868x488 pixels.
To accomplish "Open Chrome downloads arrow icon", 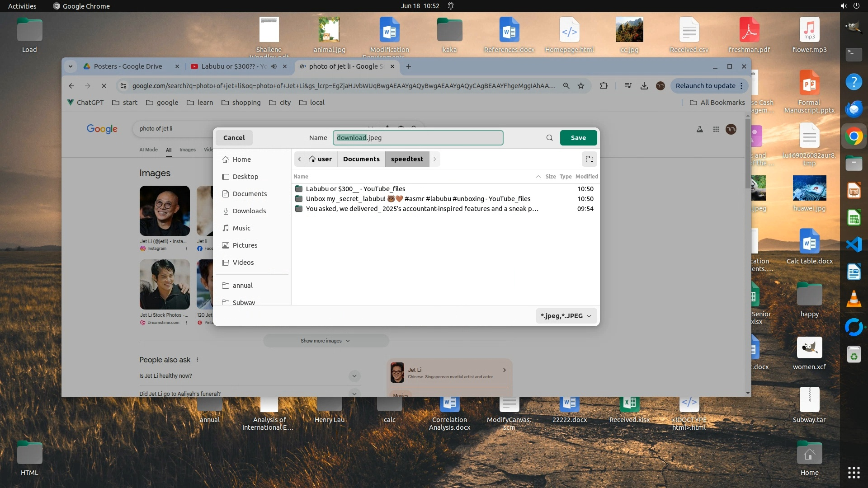I will [x=644, y=86].
